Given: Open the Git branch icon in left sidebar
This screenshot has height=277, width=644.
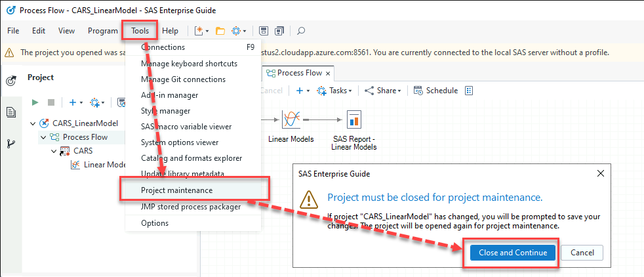Looking at the screenshot, I should (10, 144).
